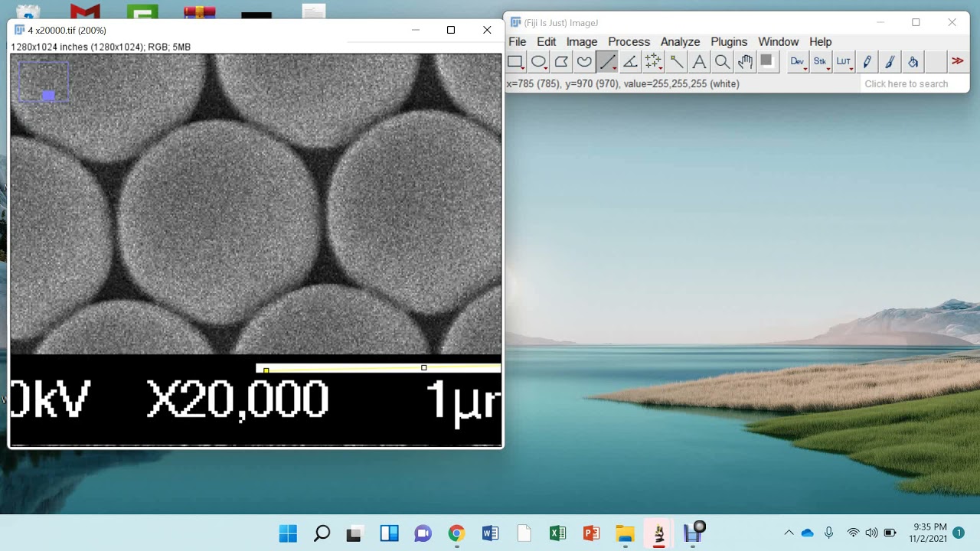
Task: Select the Text tool
Action: [699, 62]
